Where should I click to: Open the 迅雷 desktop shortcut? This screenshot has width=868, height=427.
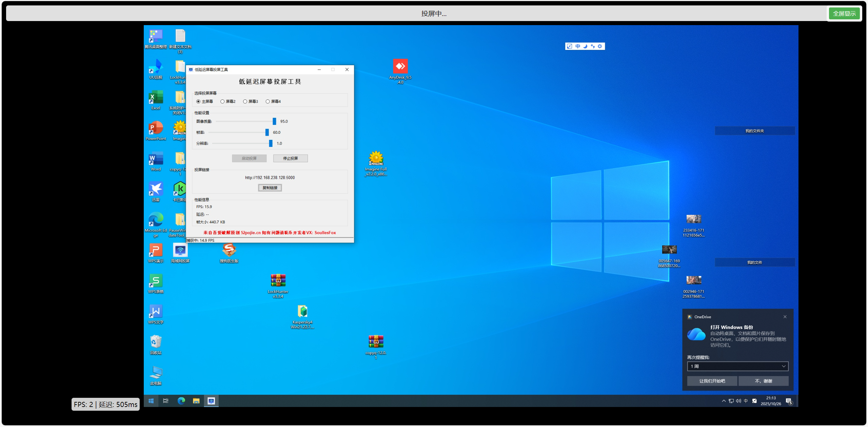tap(156, 189)
